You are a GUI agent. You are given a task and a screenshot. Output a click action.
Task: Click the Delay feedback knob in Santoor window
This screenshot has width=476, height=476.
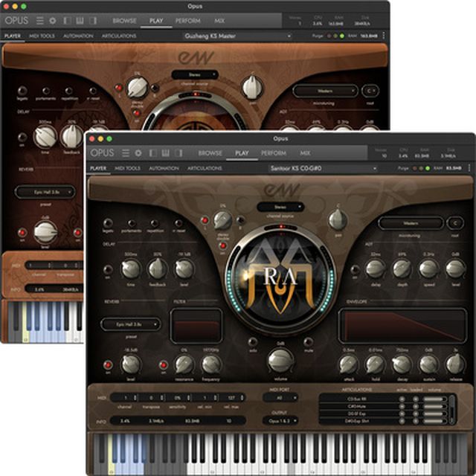click(x=157, y=269)
